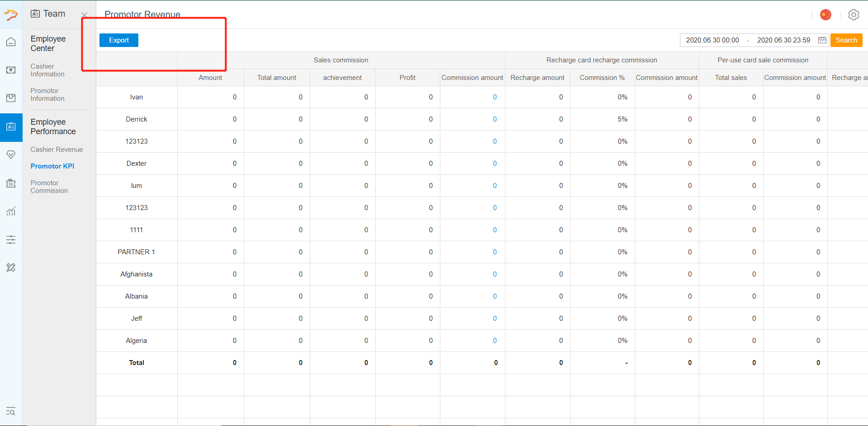The image size is (868, 426).
Task: Open Promotor Information menu item
Action: click(47, 94)
